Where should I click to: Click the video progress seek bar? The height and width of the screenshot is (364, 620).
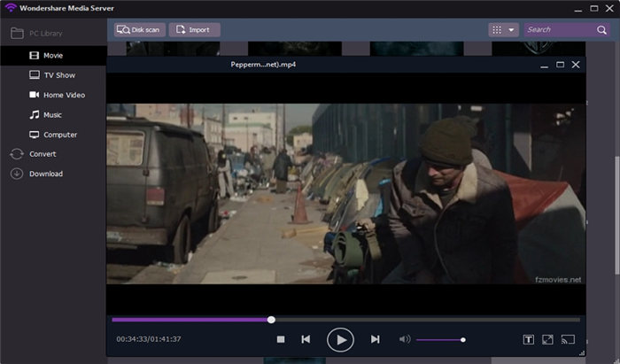point(346,320)
